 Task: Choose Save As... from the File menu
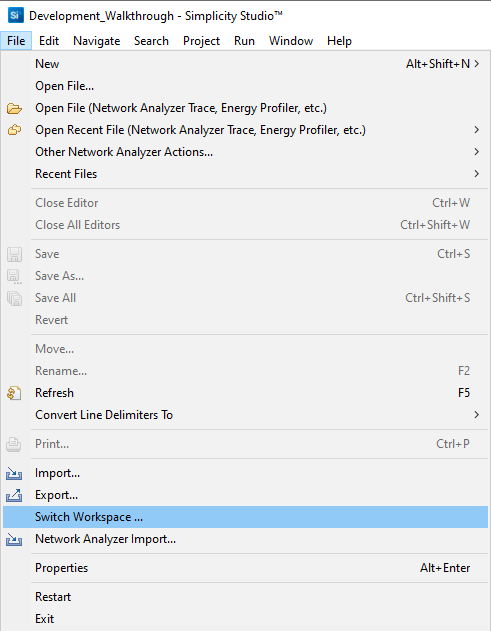246,276
